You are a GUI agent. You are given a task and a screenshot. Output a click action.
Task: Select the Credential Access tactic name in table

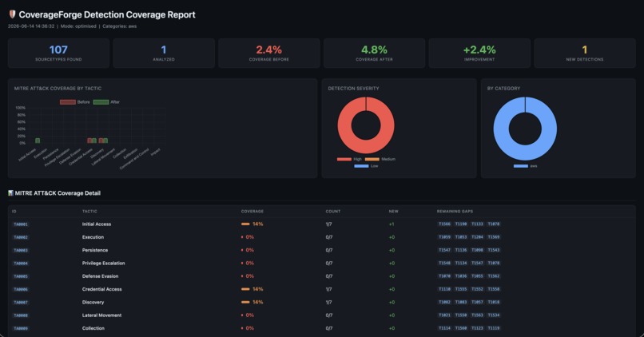[101, 289]
